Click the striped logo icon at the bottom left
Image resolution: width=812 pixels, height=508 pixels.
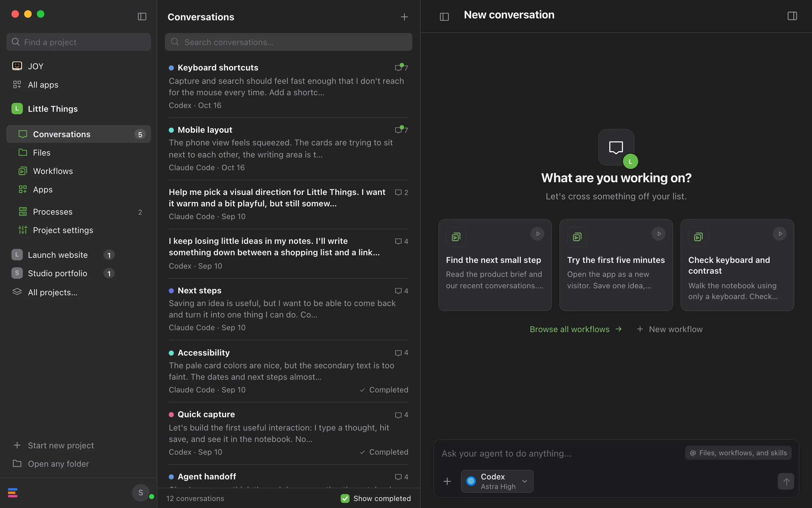pos(13,492)
